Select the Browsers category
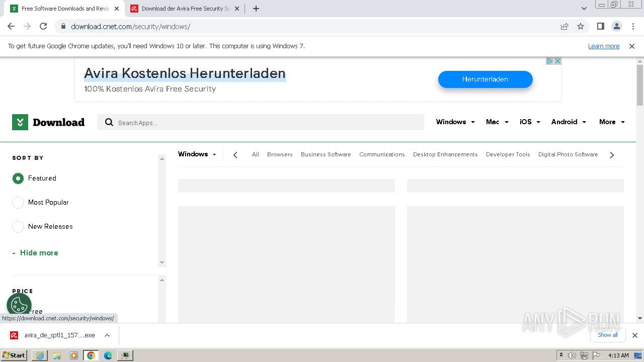The image size is (644, 362). (x=280, y=154)
